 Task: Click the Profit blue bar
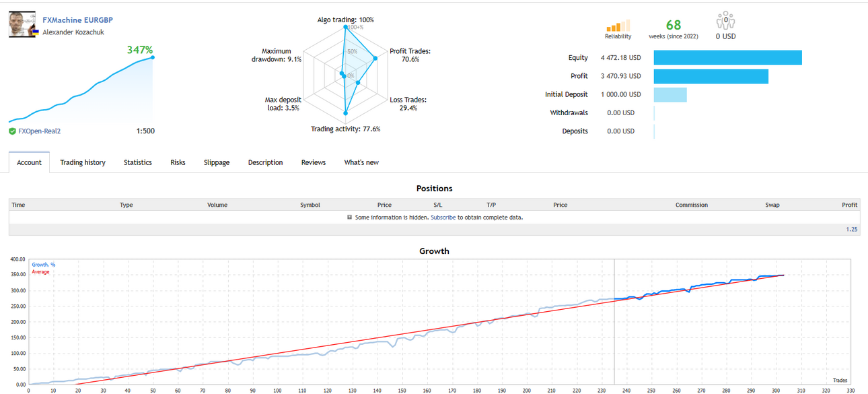(711, 76)
